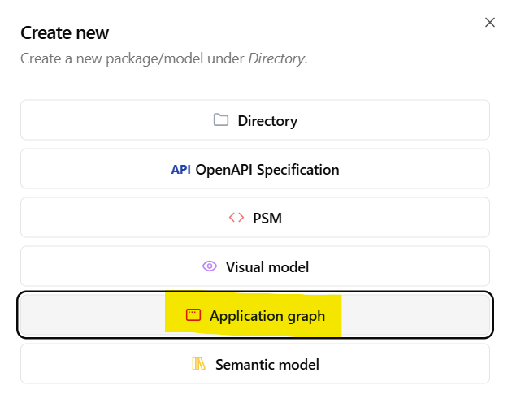The width and height of the screenshot is (512, 420).
Task: Close the Create new dialog
Action: click(490, 23)
